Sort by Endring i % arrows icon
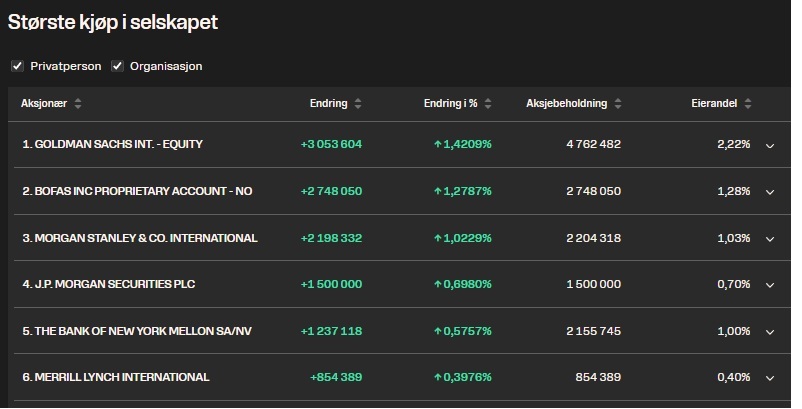The width and height of the screenshot is (802, 409). coord(487,104)
